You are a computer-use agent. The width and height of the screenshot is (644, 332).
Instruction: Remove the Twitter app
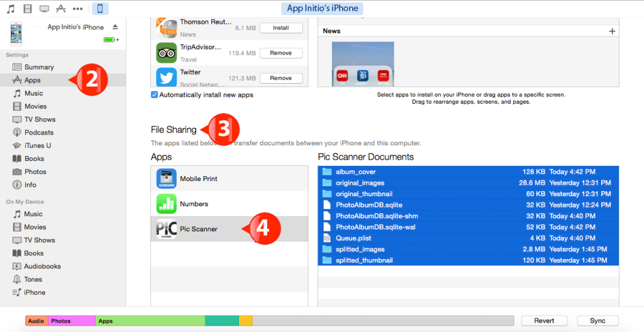click(281, 78)
